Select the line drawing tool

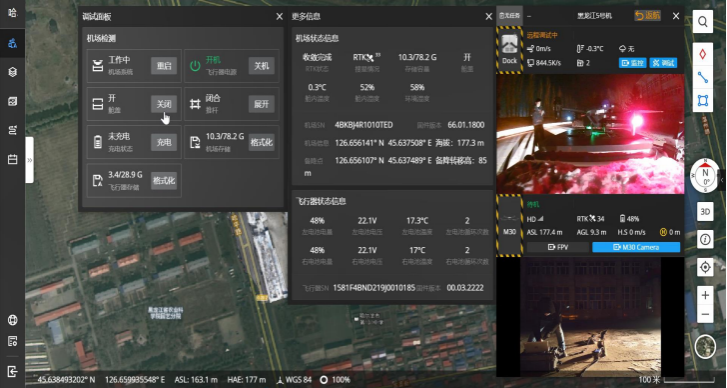pyautogui.click(x=703, y=77)
